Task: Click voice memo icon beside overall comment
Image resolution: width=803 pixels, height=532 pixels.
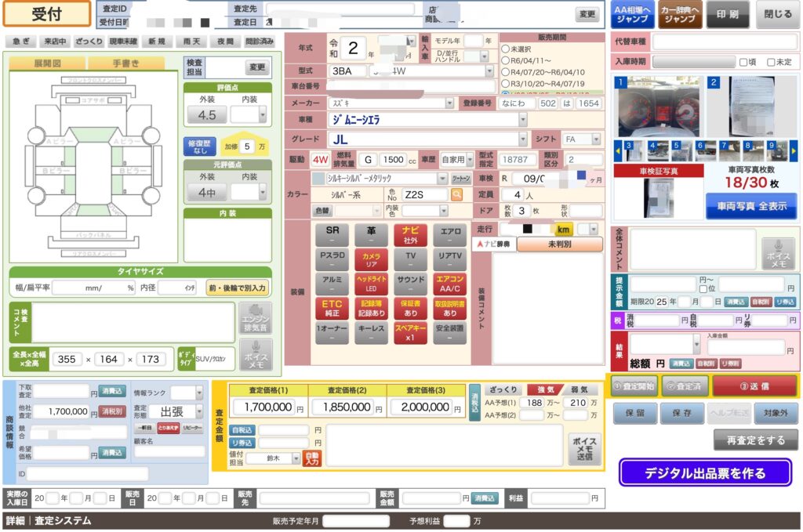Action: click(x=779, y=255)
